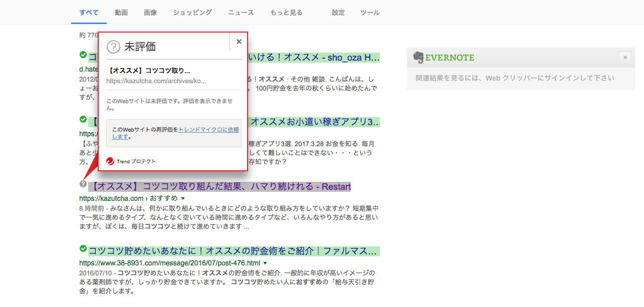Click the 【オススメ】コツコツ取り... title in the popup
This screenshot has width=644, height=307.
(x=149, y=71)
